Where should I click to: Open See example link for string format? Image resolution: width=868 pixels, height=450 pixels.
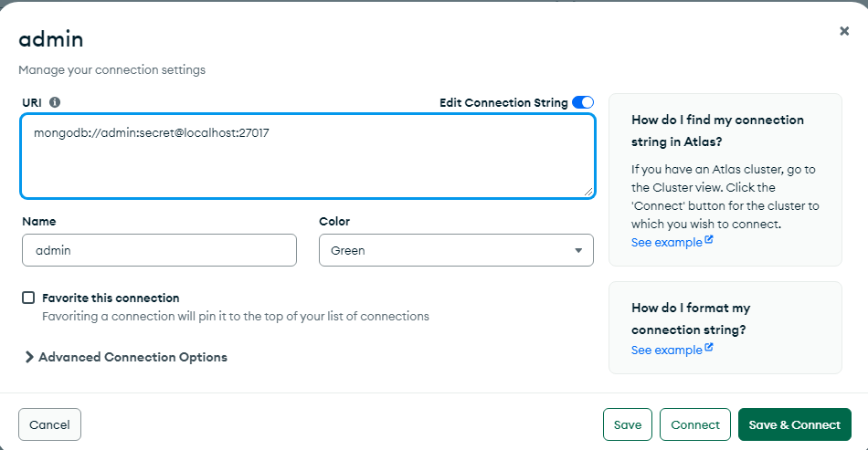point(666,350)
